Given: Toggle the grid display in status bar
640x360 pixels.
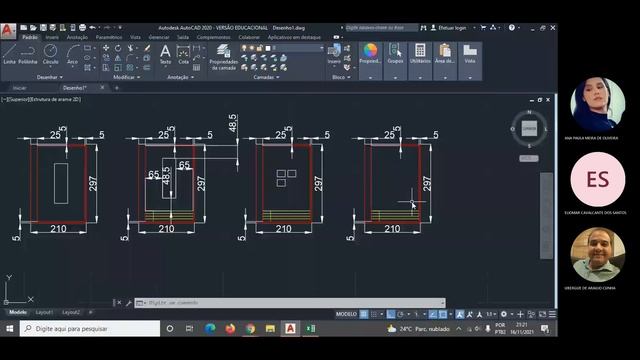Looking at the screenshot, I should coord(363,314).
